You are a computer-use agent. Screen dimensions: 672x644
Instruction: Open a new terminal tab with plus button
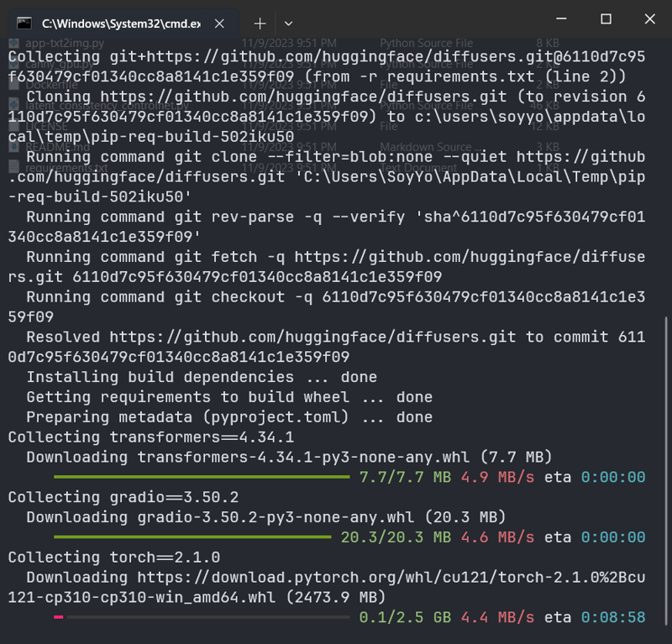[260, 24]
